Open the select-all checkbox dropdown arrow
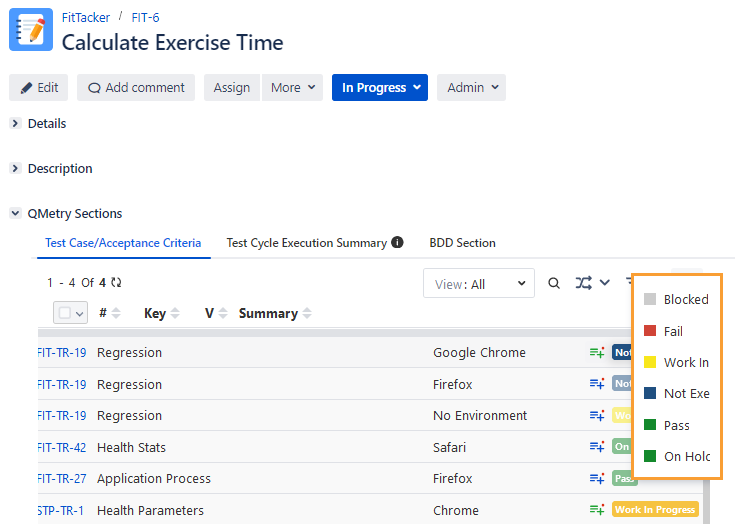Image resolution: width=735 pixels, height=524 pixels. tap(80, 314)
